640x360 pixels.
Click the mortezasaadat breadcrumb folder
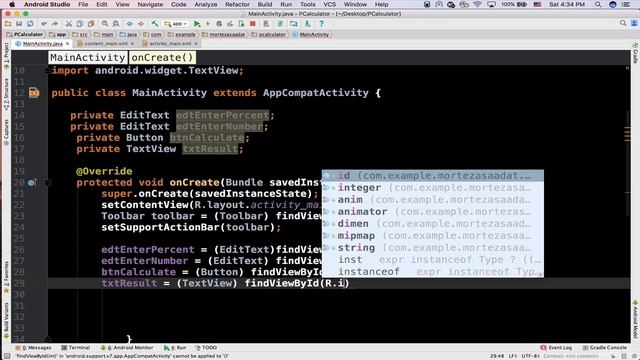224,34
